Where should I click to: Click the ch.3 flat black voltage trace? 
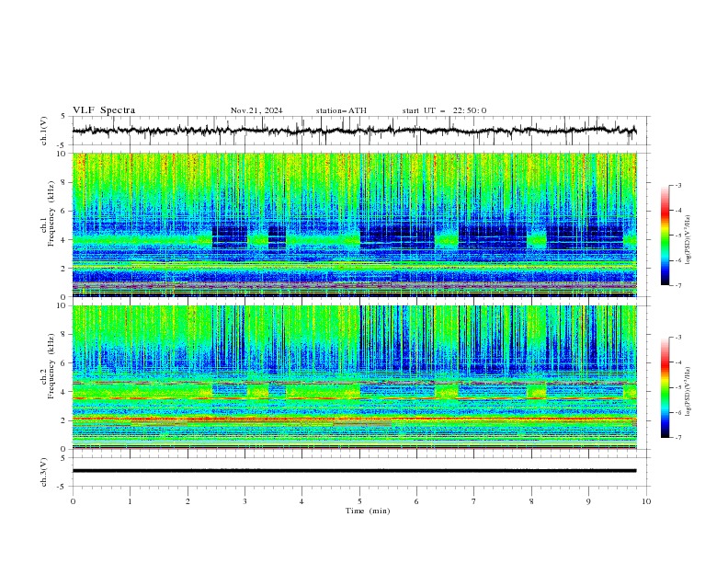point(354,471)
